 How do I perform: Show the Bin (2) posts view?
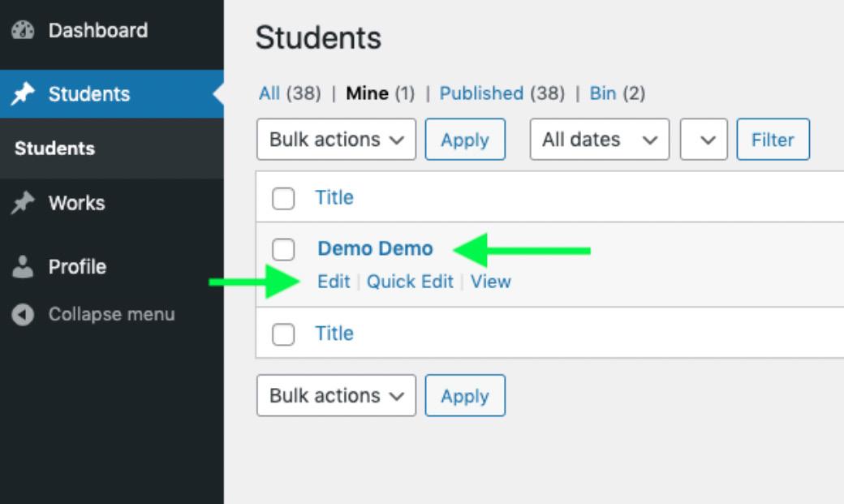point(602,93)
